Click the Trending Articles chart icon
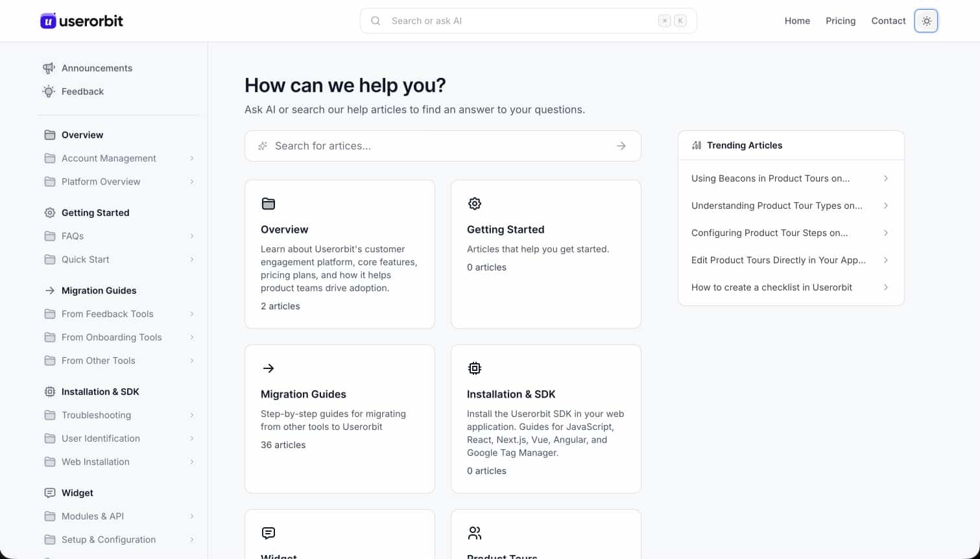This screenshot has height=559, width=980. (696, 145)
